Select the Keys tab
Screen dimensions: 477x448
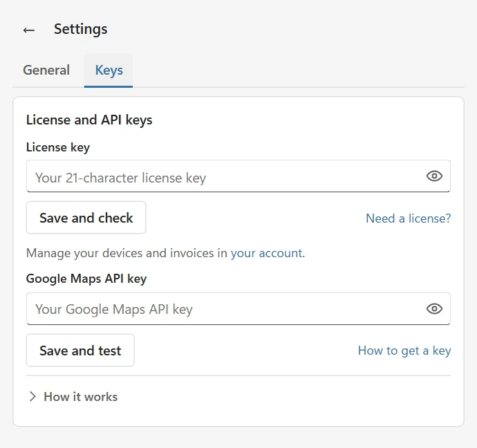pos(109,71)
